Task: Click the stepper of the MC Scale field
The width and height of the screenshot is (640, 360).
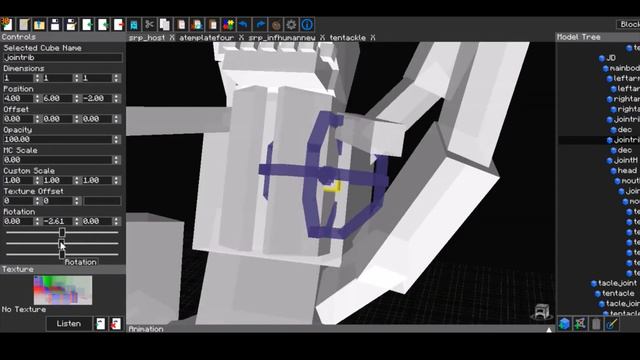Action: point(116,160)
